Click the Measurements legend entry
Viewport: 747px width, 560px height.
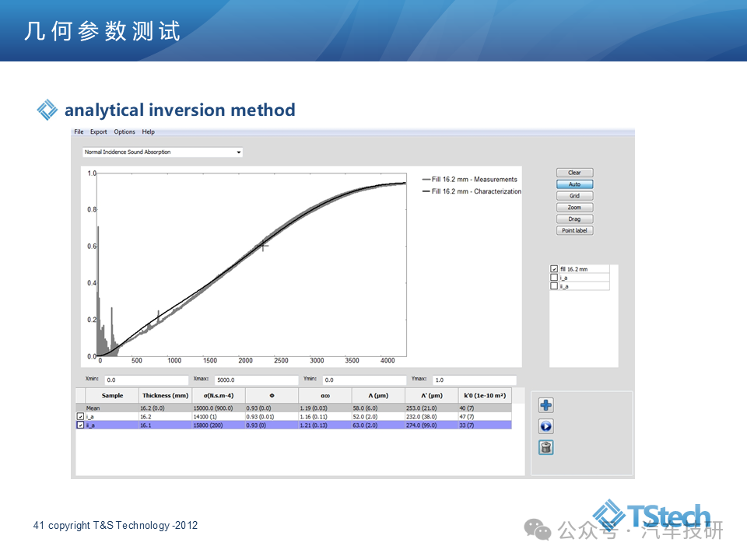coord(470,180)
